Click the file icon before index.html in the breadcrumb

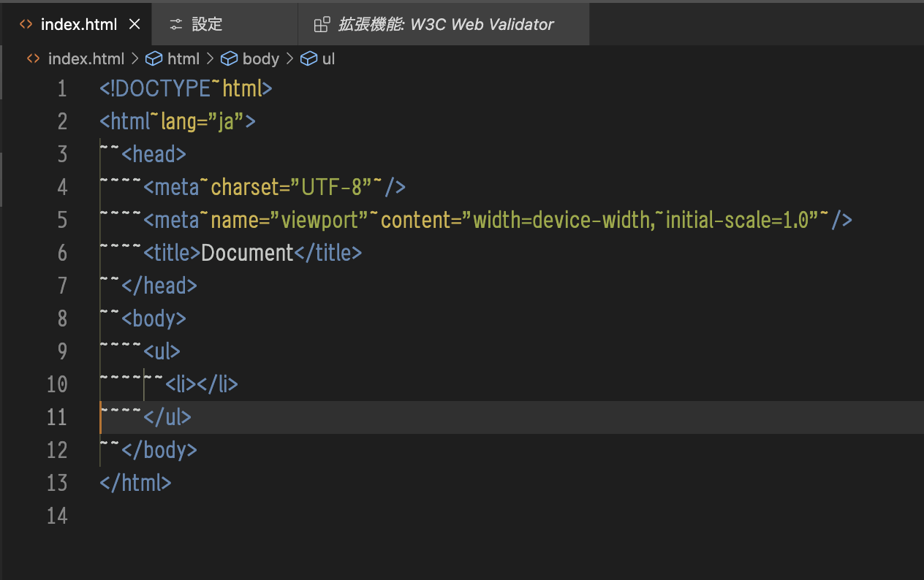33,58
